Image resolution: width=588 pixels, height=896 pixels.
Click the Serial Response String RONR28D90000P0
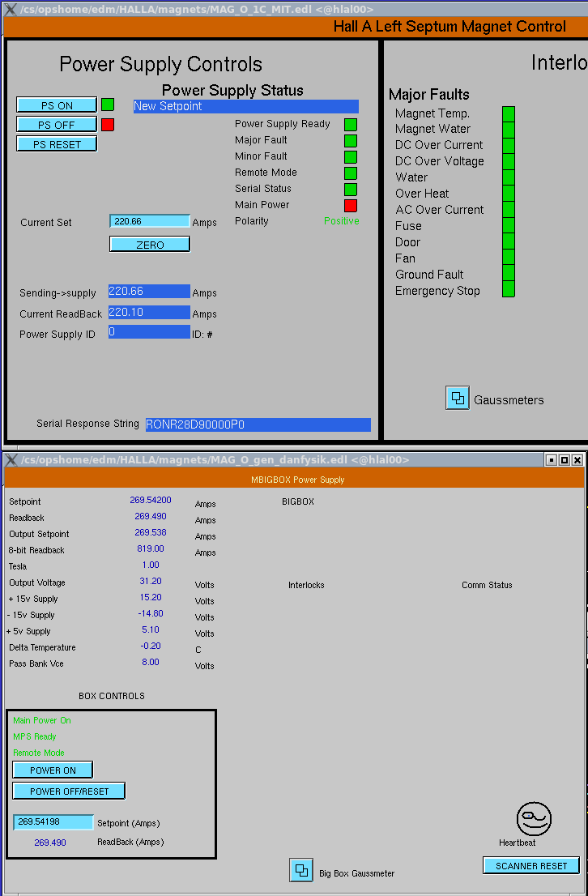pyautogui.click(x=258, y=425)
